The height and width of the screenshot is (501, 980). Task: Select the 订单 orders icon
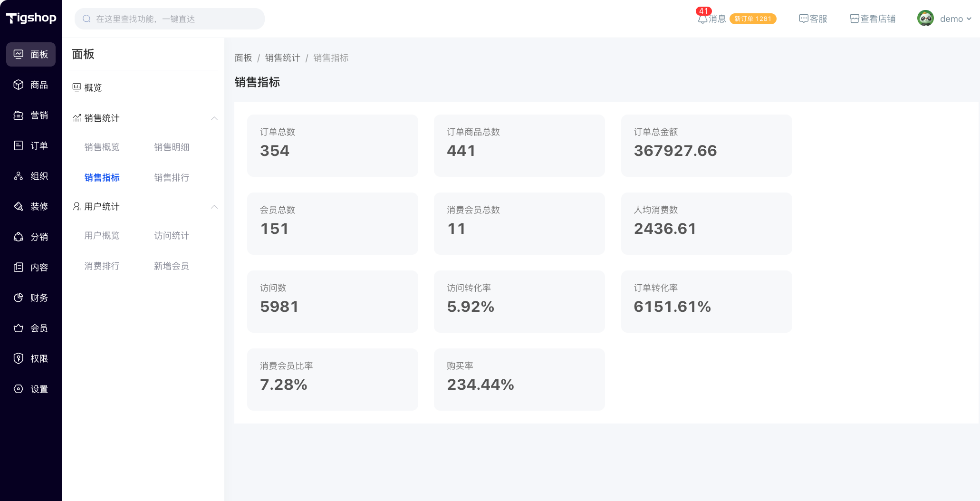pyautogui.click(x=19, y=145)
